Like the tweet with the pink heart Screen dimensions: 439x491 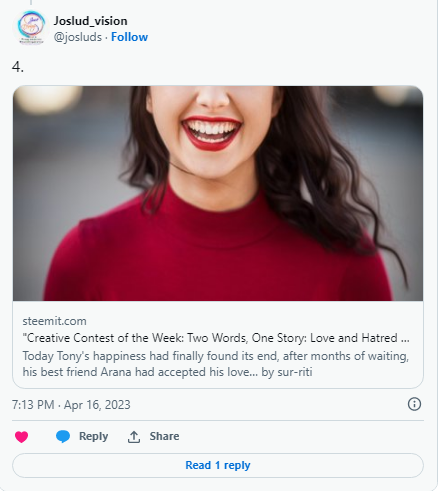pos(22,436)
